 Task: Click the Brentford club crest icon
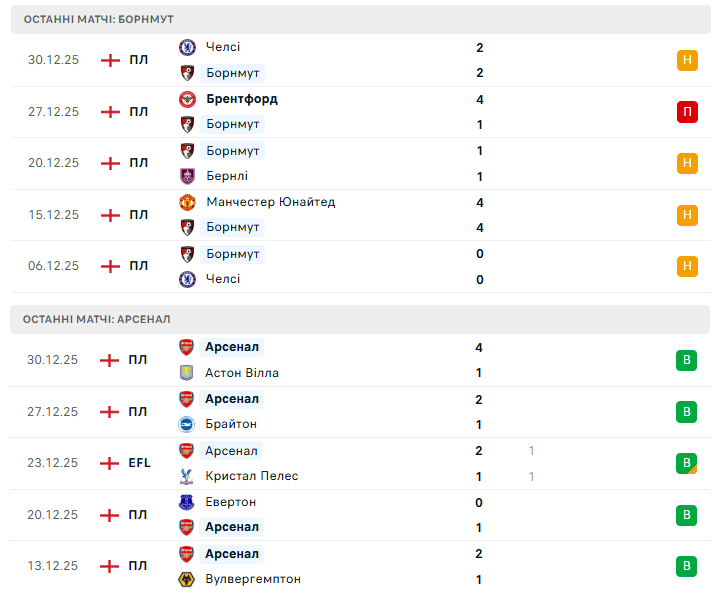pyautogui.click(x=187, y=99)
